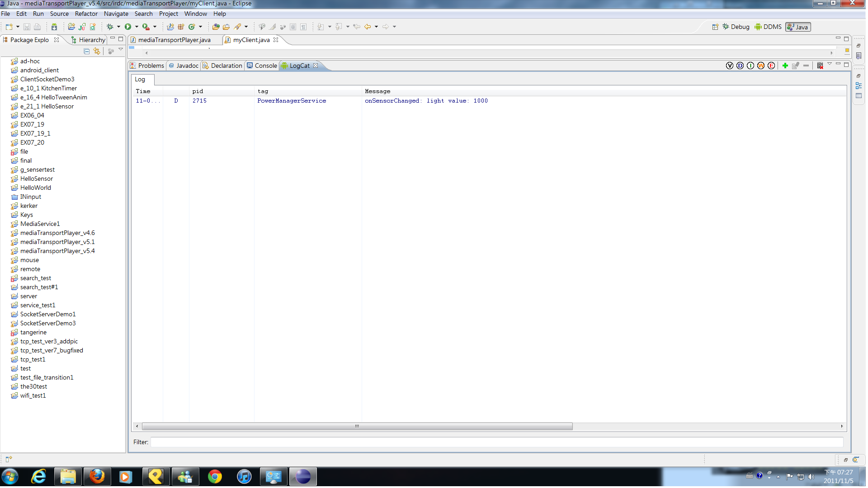Click the Search flashlight toolbar icon
868x488 pixels.
[x=237, y=27]
